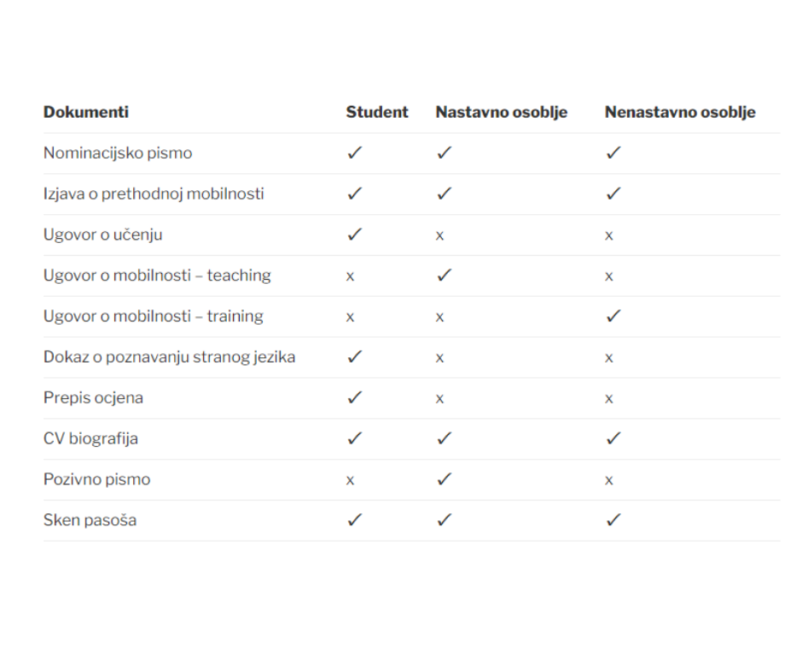This screenshot has height=672, width=802.
Task: Click the Student checkmark for Nominacijsko pismo
Action: (354, 153)
